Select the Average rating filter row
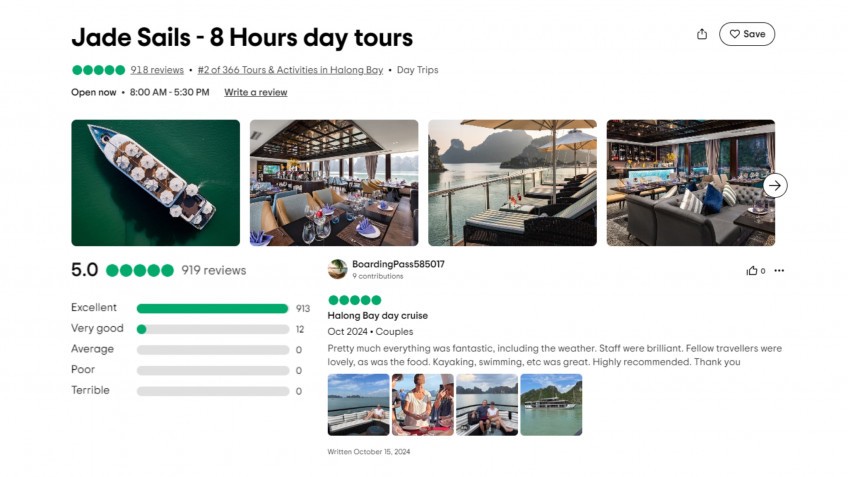Viewport: 848px width, 477px height. click(212, 350)
